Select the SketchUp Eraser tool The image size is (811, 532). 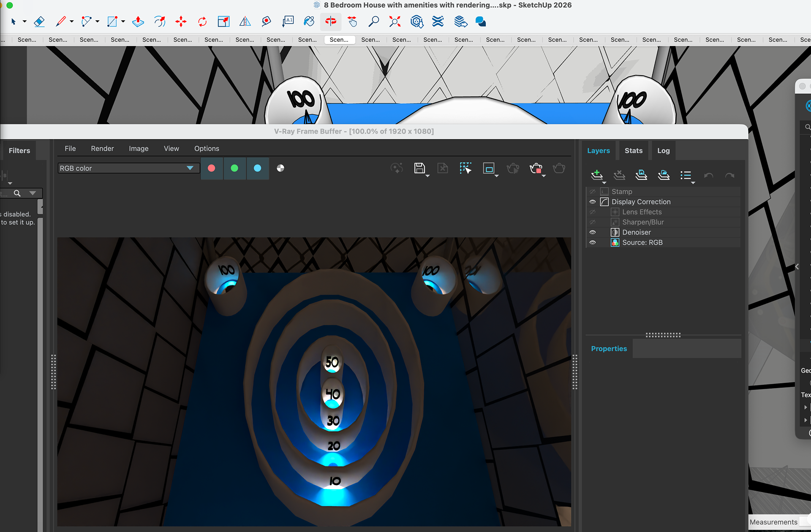[39, 22]
